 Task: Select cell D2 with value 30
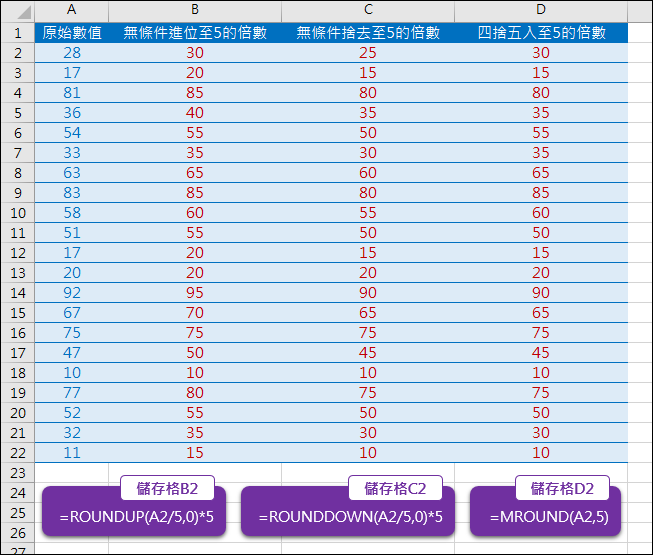tap(541, 53)
